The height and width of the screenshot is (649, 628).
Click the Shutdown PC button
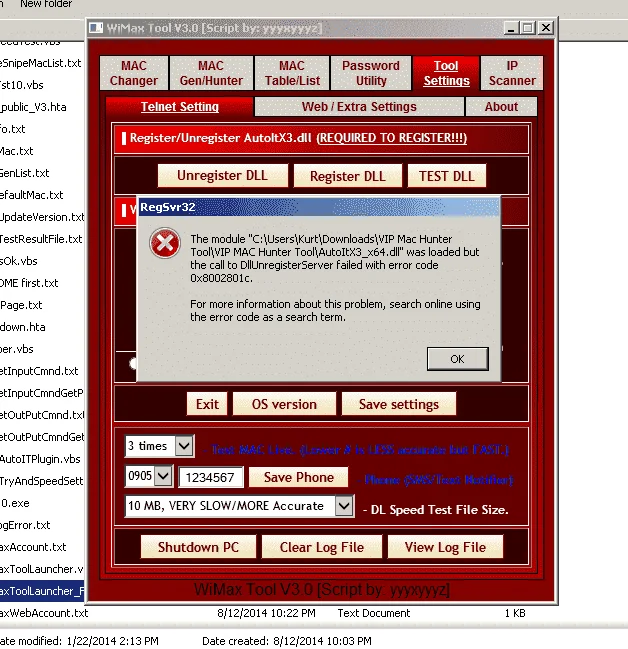coord(198,547)
